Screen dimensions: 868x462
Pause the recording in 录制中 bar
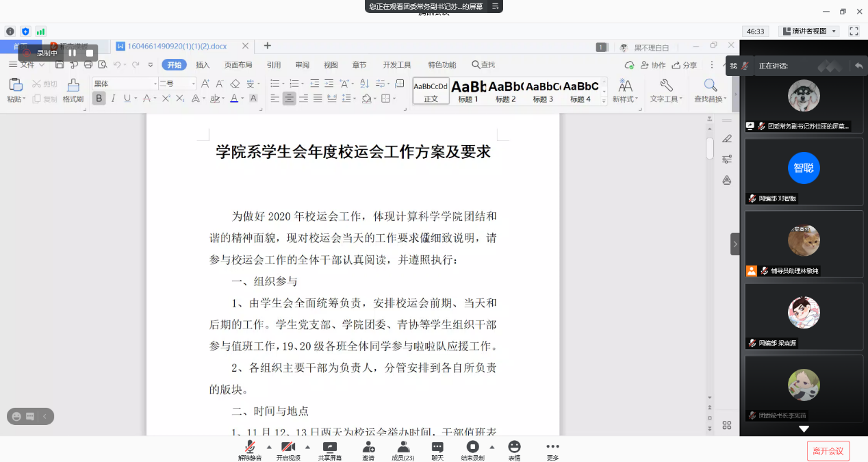(73, 53)
